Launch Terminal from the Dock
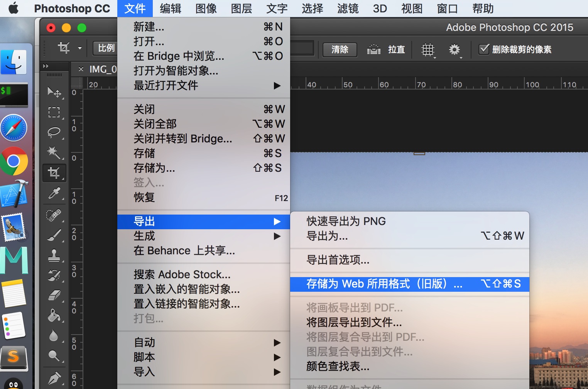 (14, 95)
